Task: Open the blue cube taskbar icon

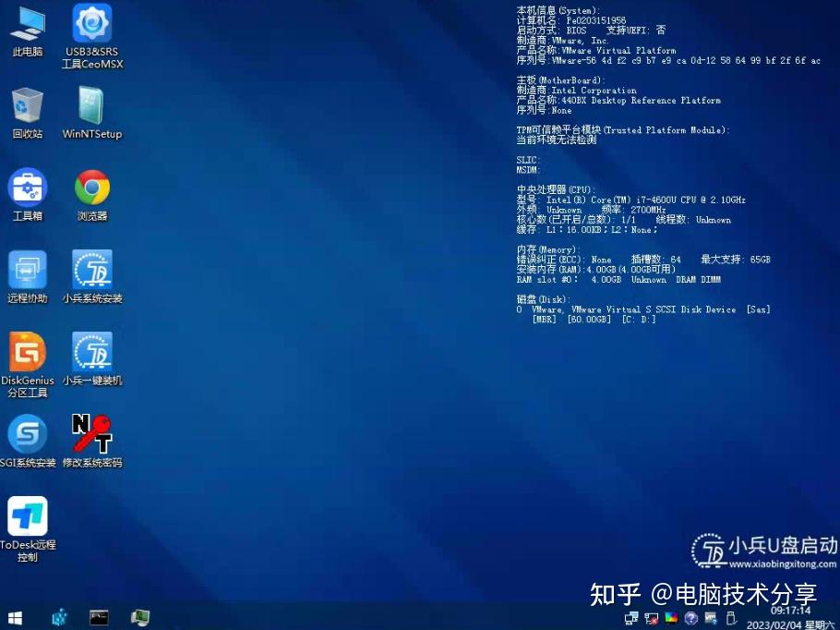Action: tap(59, 618)
